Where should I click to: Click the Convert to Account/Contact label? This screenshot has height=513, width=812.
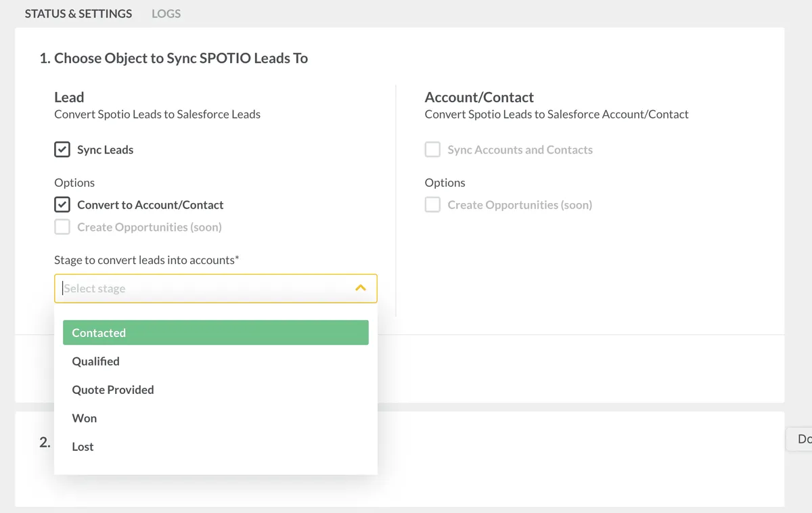pos(150,205)
